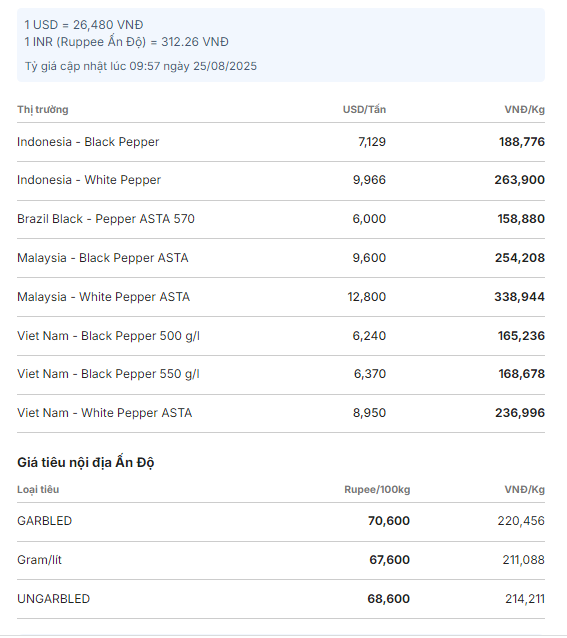Screen dimensions: 567x638
Task: Click the USD/Tấn column header
Action: pos(364,109)
